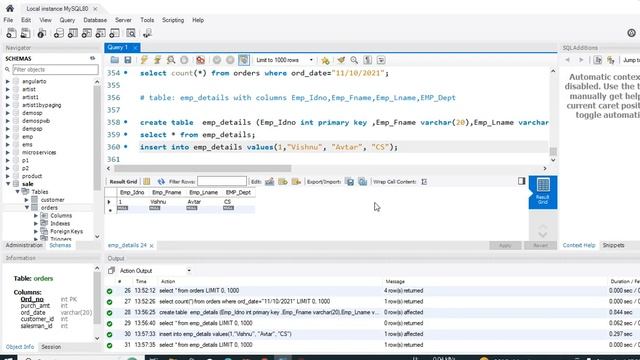640x360 pixels.
Task: Toggle Wrap Cell Content option
Action: click(424, 182)
